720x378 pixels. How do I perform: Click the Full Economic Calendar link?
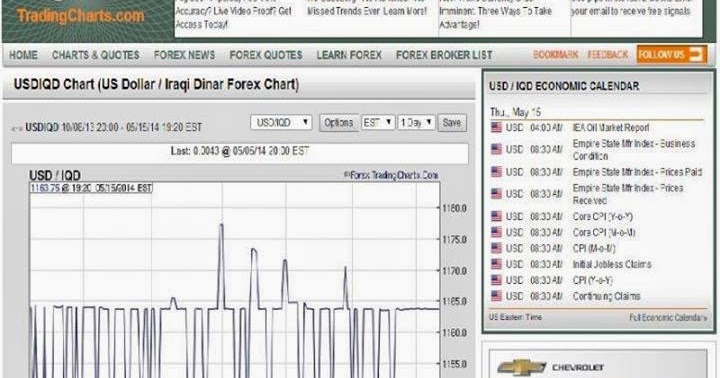668,318
